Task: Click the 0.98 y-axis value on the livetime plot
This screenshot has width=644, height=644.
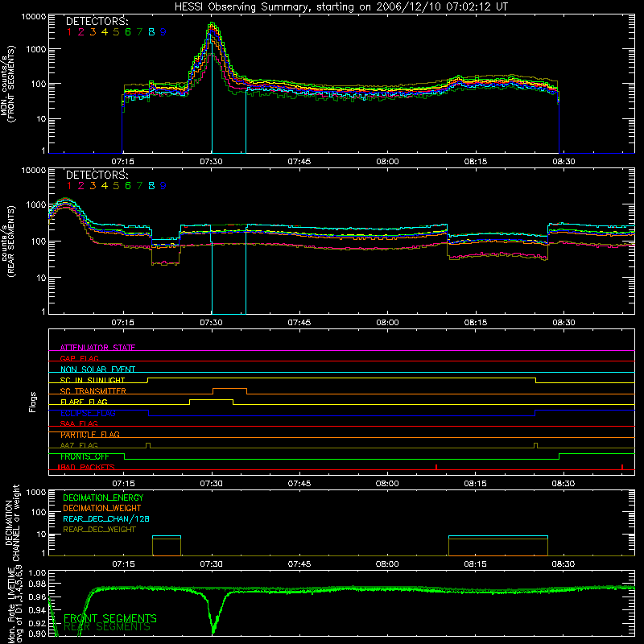Action: (x=37, y=584)
